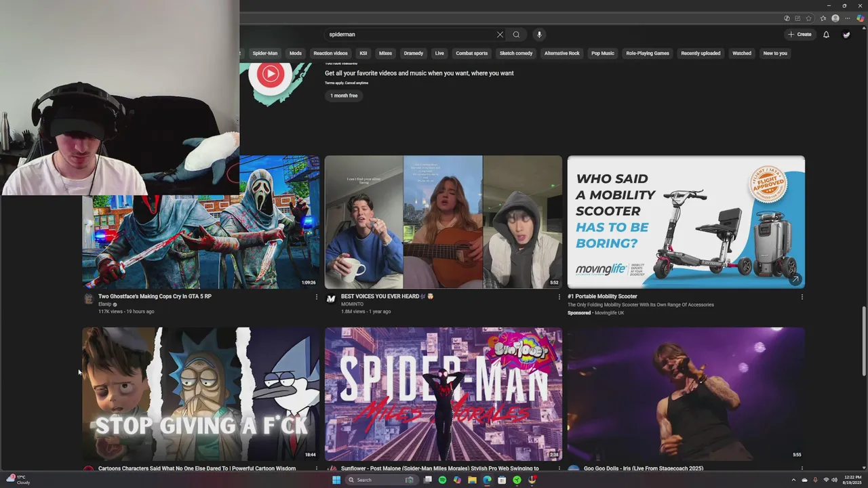Viewport: 868px width, 488px height.
Task: Click the page vertical scrollbar thumb
Action: (863, 341)
